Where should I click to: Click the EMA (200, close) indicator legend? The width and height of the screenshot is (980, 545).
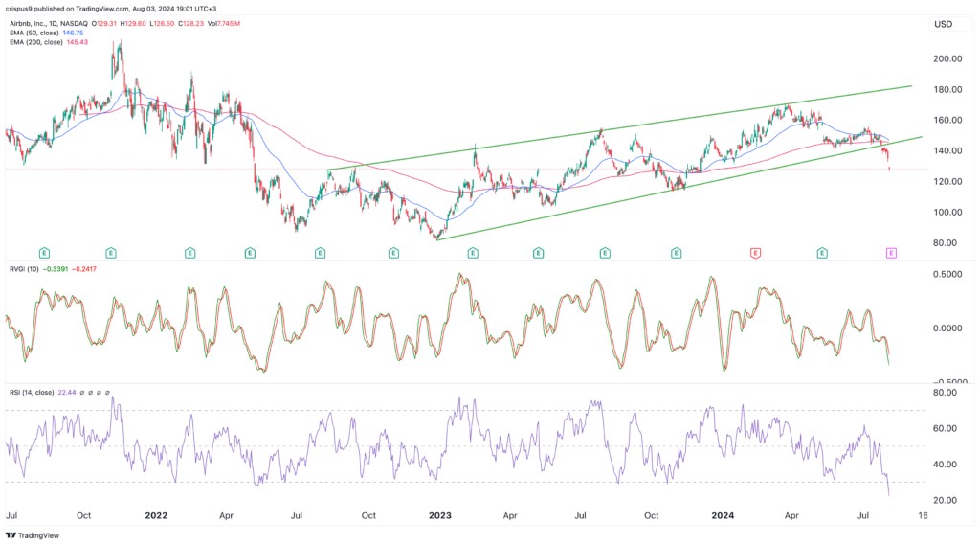coord(35,42)
